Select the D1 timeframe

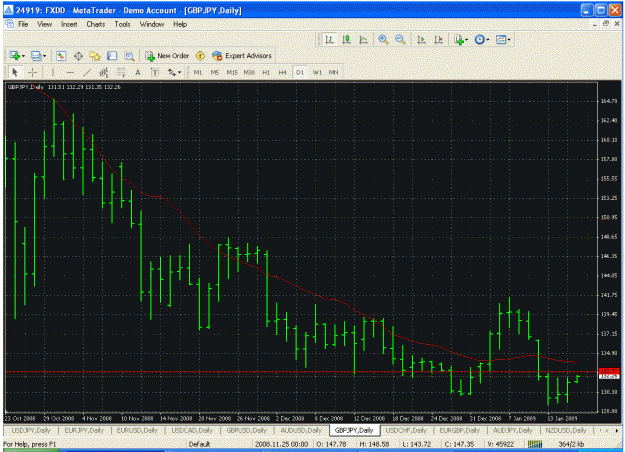point(300,72)
